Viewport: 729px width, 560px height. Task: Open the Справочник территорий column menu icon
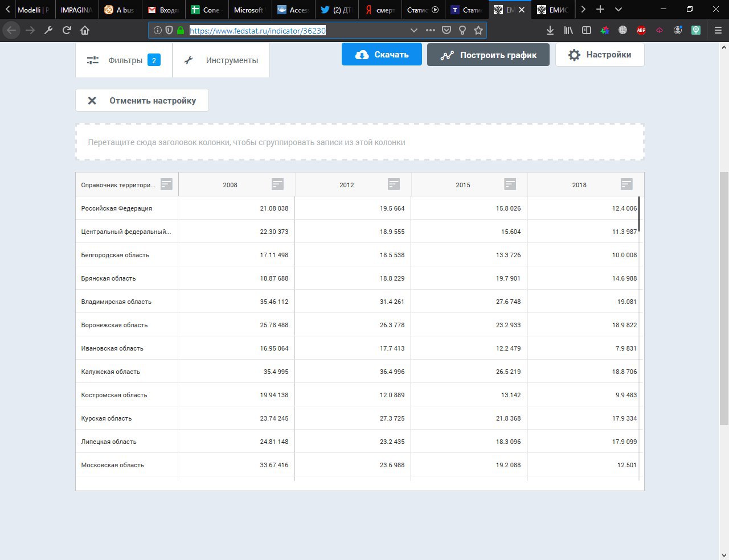pos(166,184)
